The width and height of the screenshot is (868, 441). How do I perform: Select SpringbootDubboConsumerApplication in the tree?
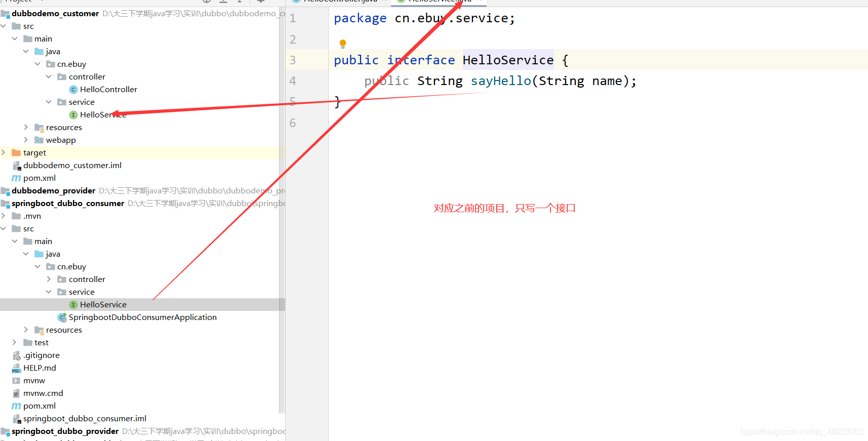click(143, 317)
